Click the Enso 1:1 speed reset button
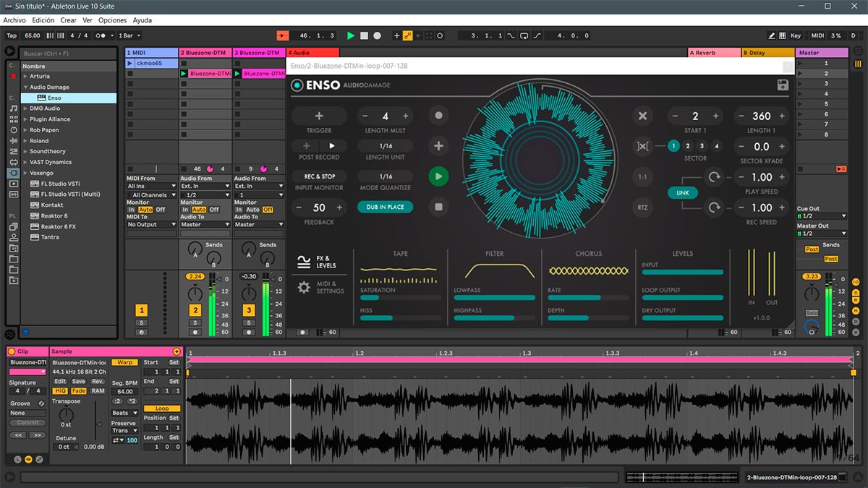The width and height of the screenshot is (868, 488). tap(642, 176)
